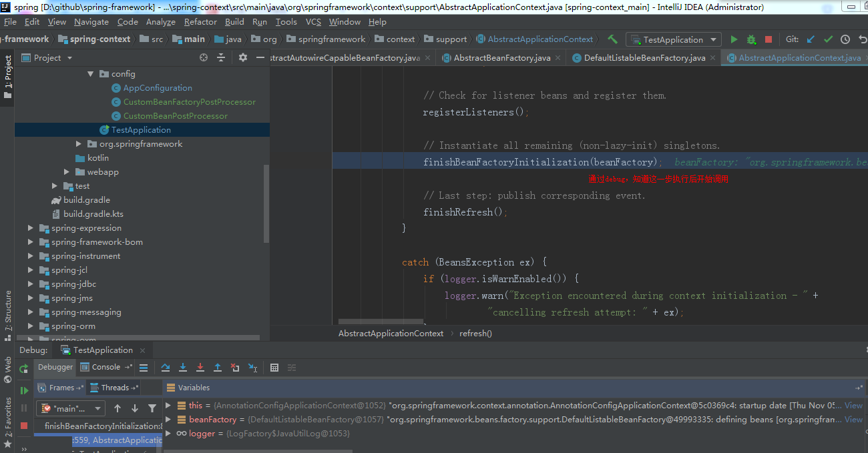Expand spring-jdbc module
The image size is (868, 453).
point(31,284)
